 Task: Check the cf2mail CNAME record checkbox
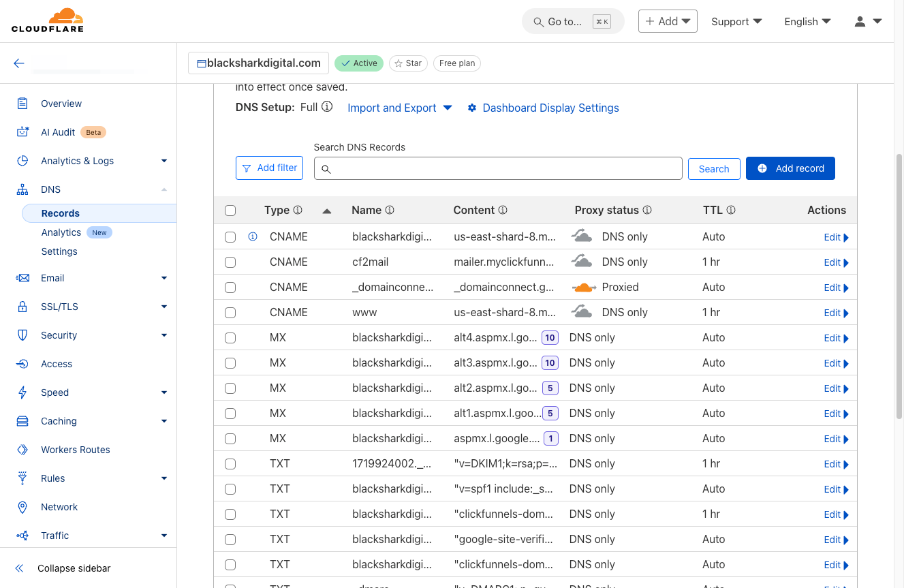point(230,262)
